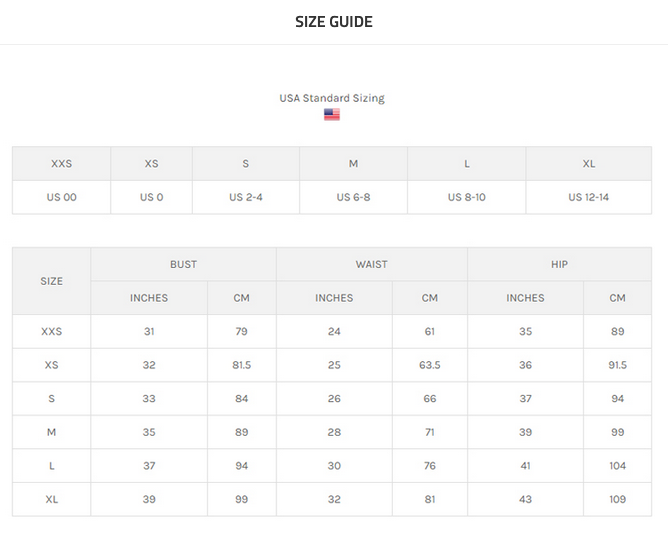Click the USA Standard Sizing label
This screenshot has width=668, height=539.
(332, 98)
